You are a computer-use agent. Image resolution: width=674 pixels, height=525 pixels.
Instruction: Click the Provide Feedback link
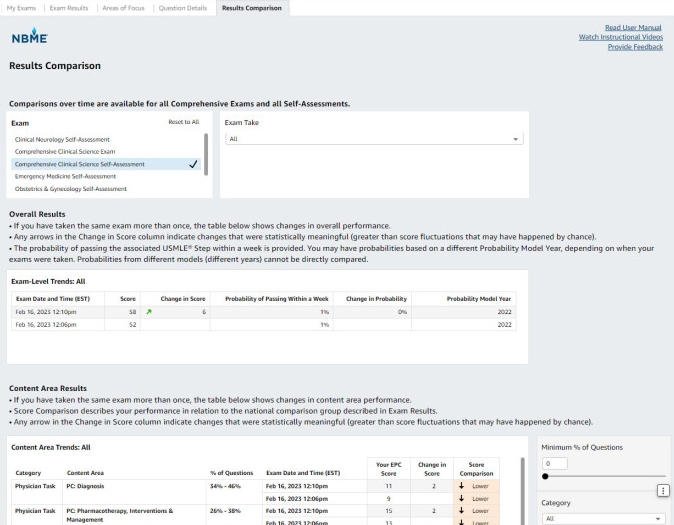pos(635,47)
